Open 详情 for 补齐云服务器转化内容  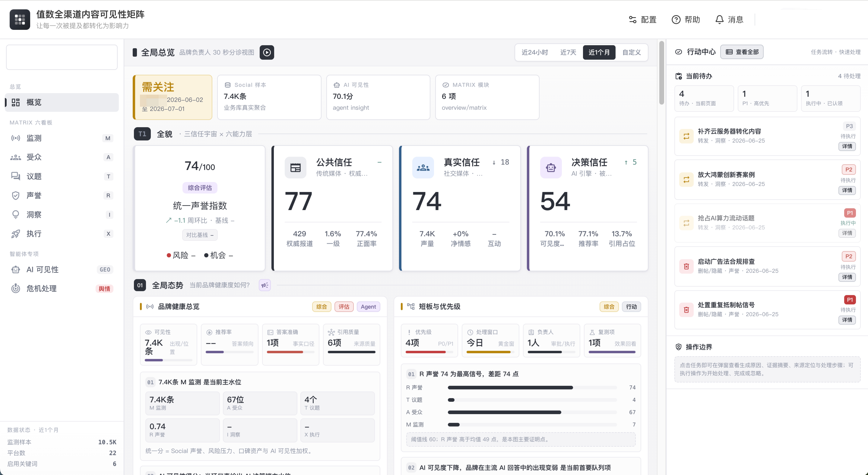click(847, 146)
